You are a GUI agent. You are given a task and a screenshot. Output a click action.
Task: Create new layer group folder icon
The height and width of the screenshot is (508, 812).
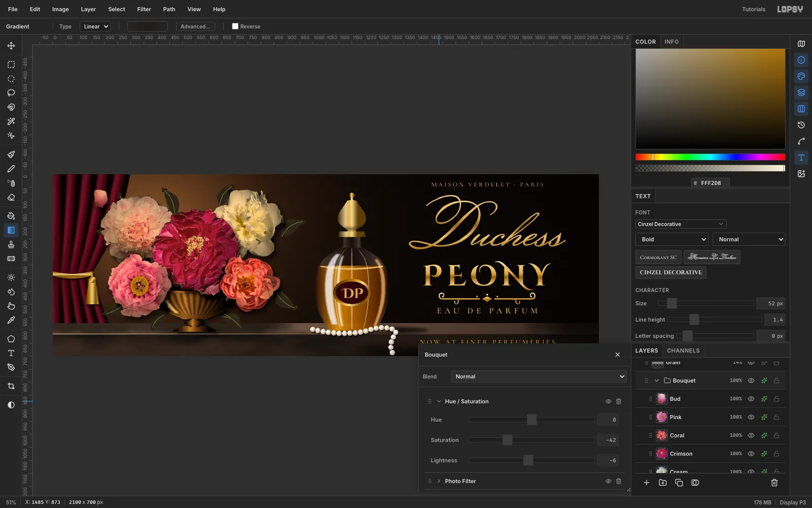coord(663,483)
